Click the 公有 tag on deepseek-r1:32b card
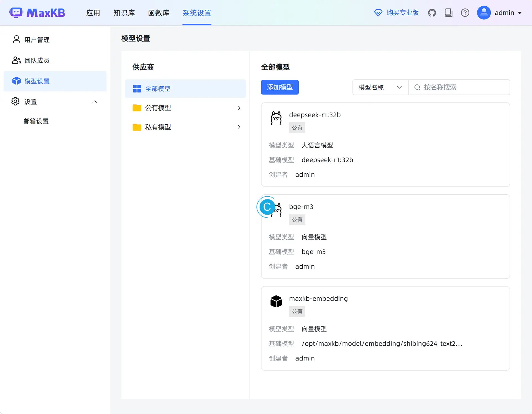The image size is (532, 414). pos(297,128)
